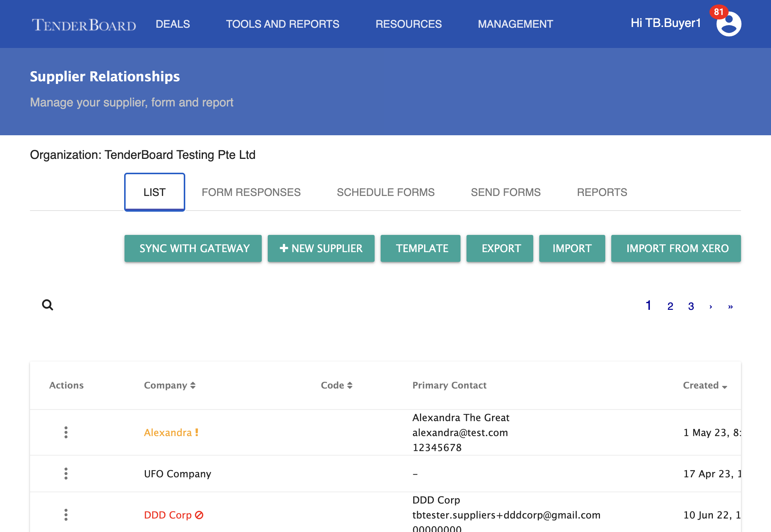This screenshot has height=532, width=771.
Task: Click the search magnifier icon
Action: [x=48, y=305]
